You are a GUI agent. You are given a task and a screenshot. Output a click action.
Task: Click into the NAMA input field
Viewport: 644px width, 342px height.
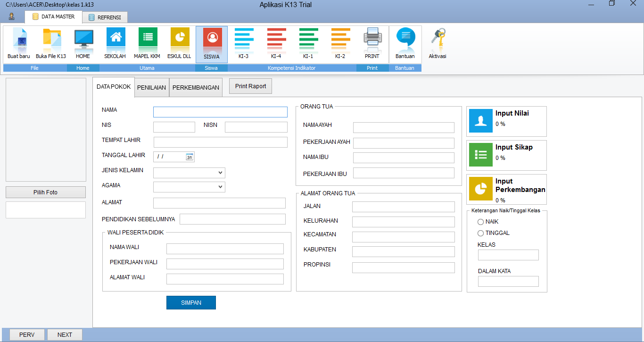pos(220,112)
